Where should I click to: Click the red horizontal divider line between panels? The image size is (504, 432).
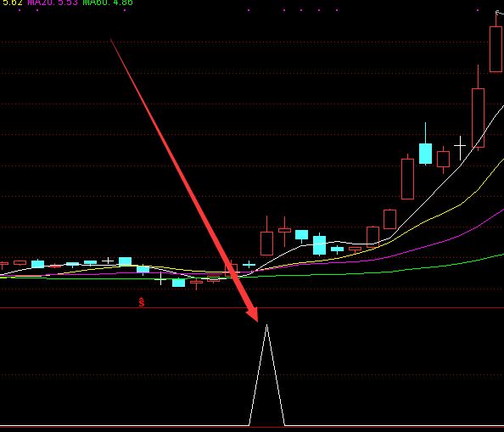(x=252, y=308)
